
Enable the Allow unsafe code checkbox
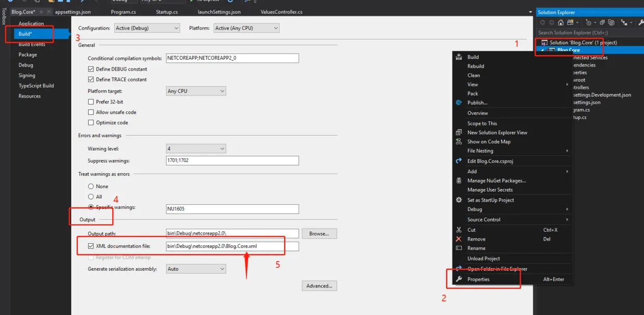pyautogui.click(x=91, y=112)
